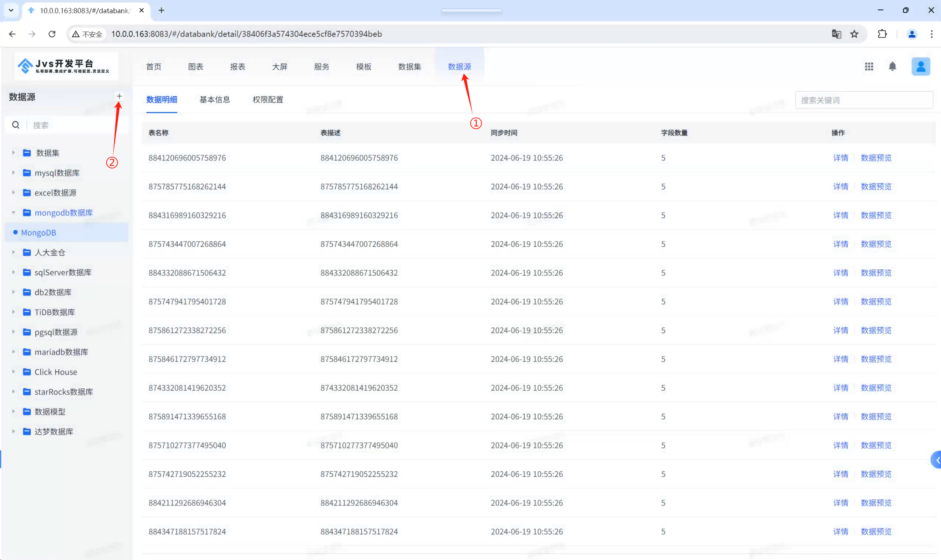The height and width of the screenshot is (560, 941).
Task: Click the Jvs platform logo
Action: (64, 66)
